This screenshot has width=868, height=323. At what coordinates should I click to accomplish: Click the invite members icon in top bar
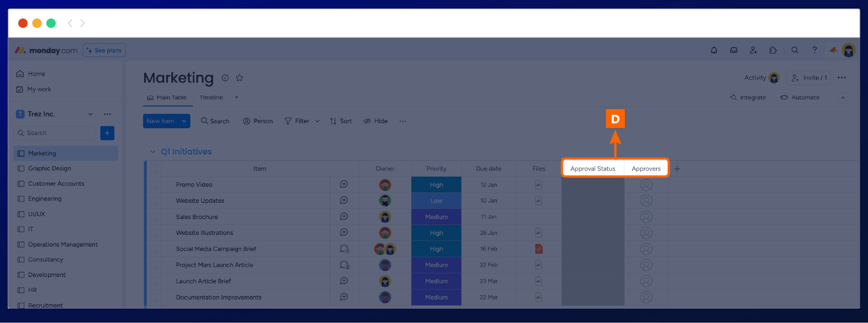[x=753, y=50]
